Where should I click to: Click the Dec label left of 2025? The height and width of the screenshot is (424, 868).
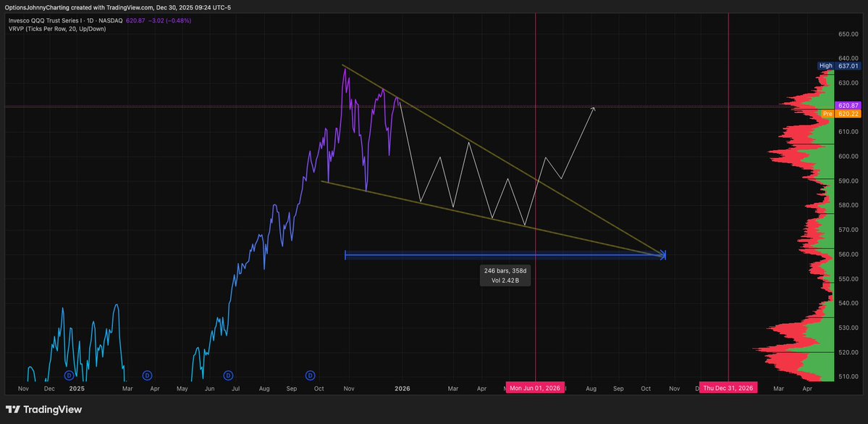(x=49, y=388)
